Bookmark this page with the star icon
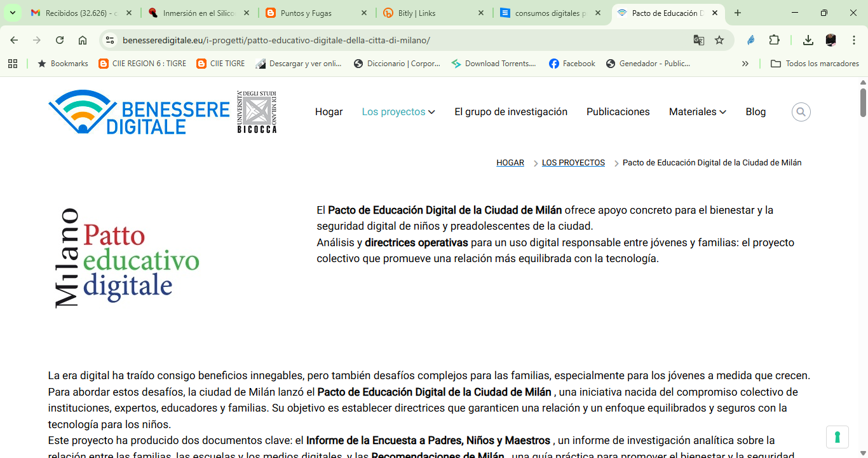 [x=719, y=39]
